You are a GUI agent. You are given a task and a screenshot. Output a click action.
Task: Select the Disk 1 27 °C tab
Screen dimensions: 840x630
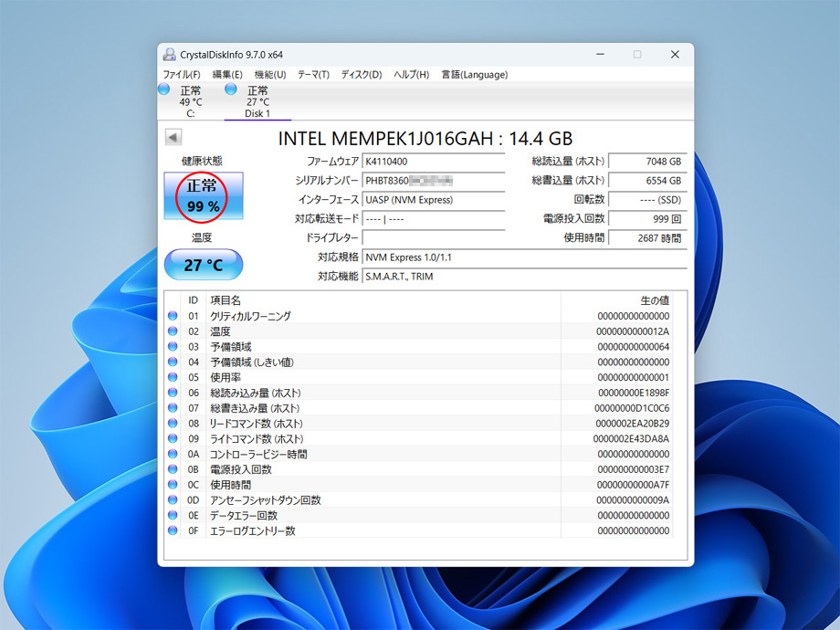(257, 101)
